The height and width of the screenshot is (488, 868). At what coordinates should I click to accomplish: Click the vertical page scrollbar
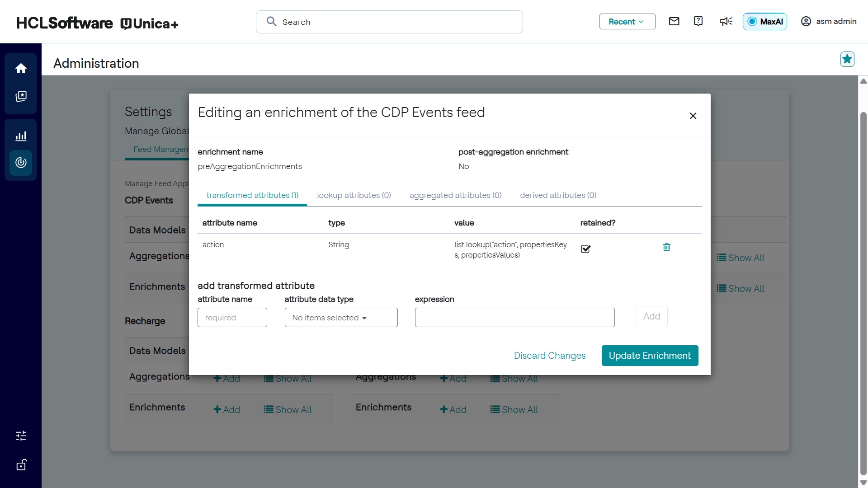tap(863, 294)
